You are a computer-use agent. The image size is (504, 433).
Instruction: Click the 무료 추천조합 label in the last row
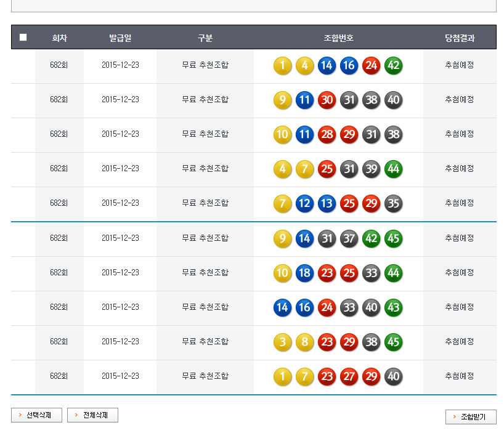205,376
